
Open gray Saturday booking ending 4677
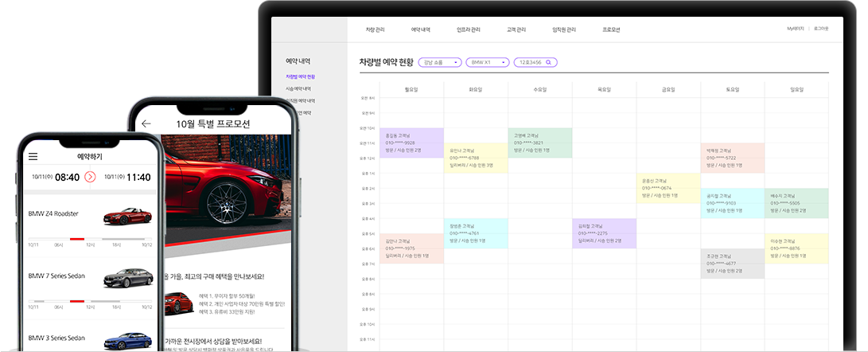coord(733,264)
